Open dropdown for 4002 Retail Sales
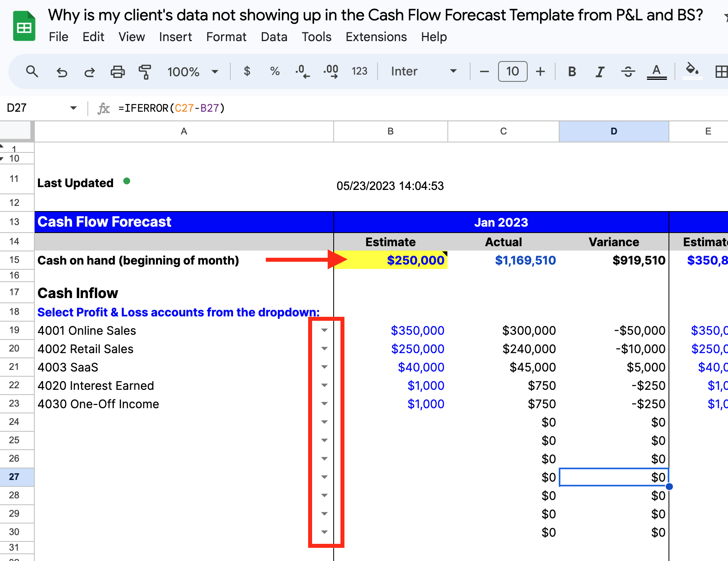The width and height of the screenshot is (728, 561). click(x=324, y=349)
